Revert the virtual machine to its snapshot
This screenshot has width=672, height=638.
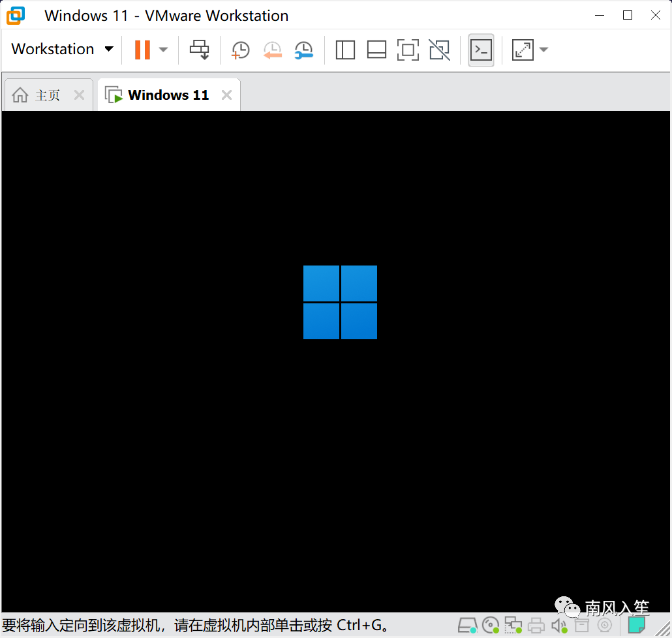pyautogui.click(x=272, y=50)
